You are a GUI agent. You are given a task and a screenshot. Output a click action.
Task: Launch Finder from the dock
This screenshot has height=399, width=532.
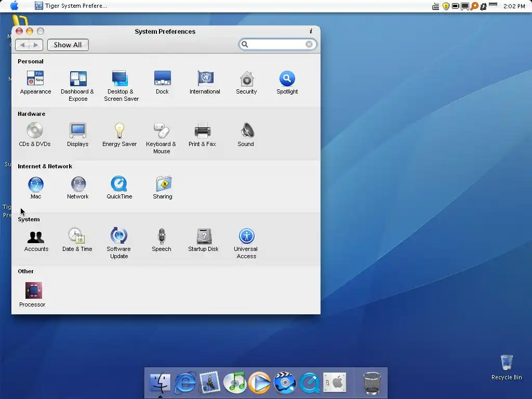point(160,383)
